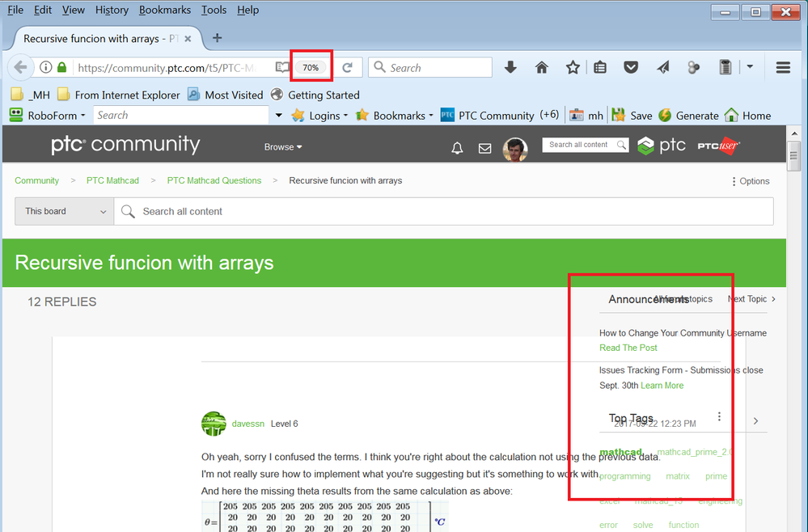Open the messages envelope icon
The width and height of the screenshot is (808, 532).
click(x=484, y=148)
